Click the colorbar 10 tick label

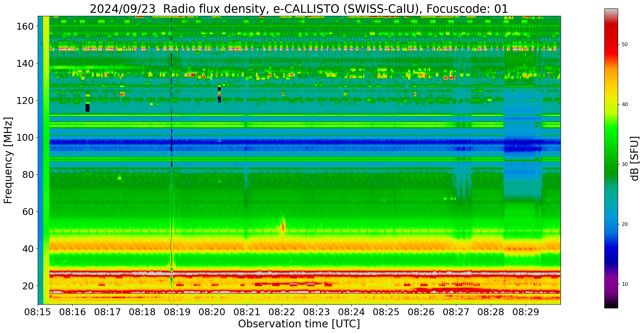[625, 284]
